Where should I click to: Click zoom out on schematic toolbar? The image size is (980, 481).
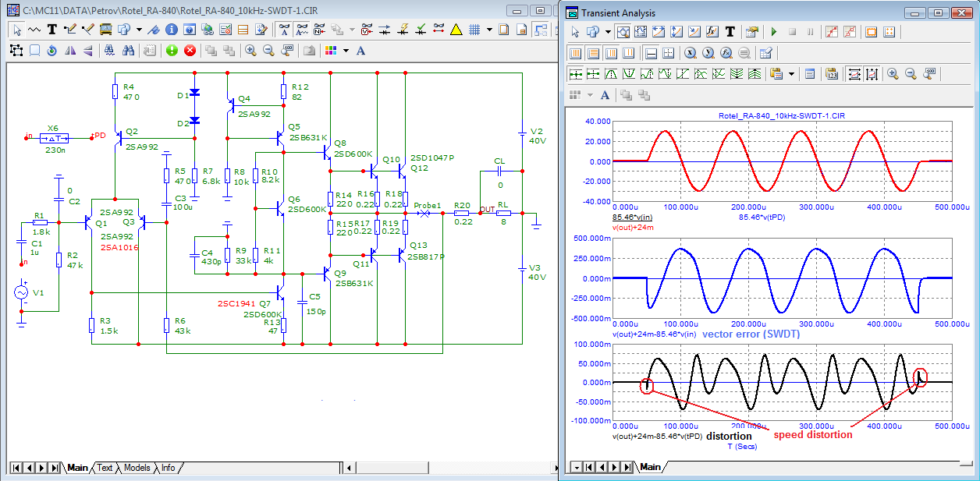click(x=268, y=50)
